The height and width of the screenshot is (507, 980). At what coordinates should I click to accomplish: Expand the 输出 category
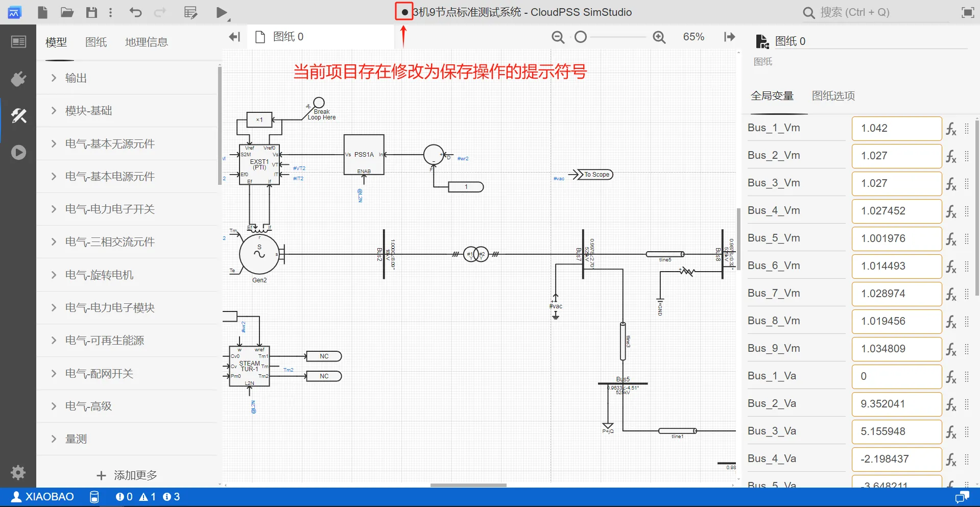(127, 78)
